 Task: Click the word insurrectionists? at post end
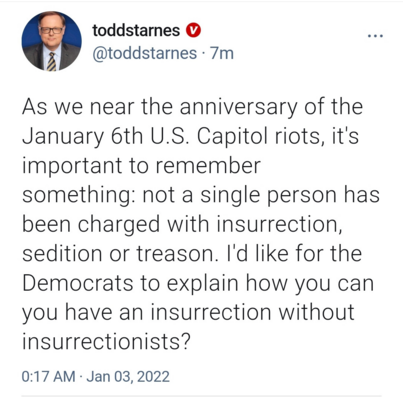106,342
